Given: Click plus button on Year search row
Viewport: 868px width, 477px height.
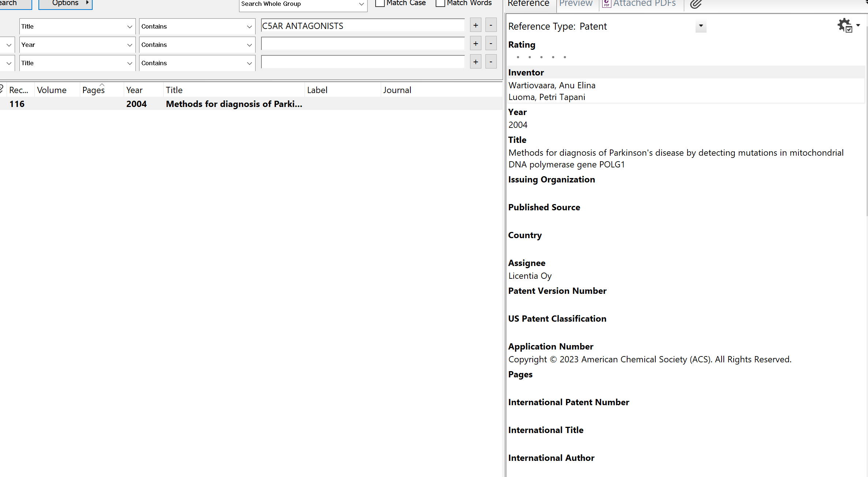Looking at the screenshot, I should point(476,44).
